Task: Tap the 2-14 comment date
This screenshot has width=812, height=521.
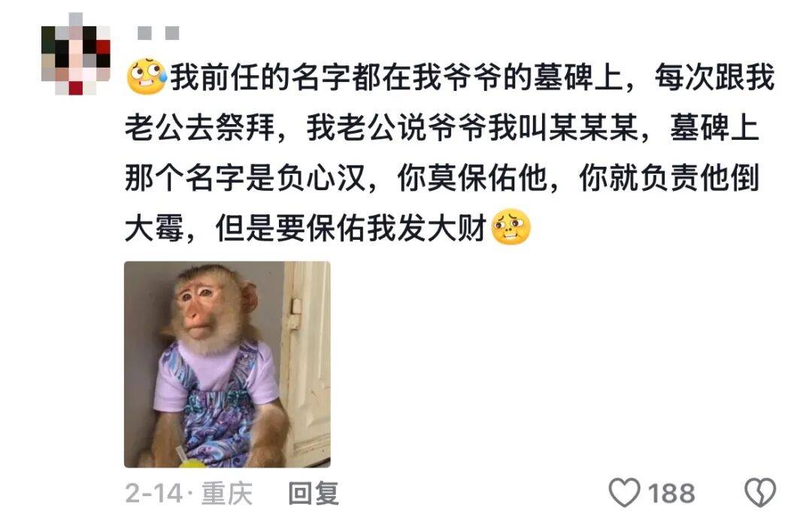Action: coord(154,493)
